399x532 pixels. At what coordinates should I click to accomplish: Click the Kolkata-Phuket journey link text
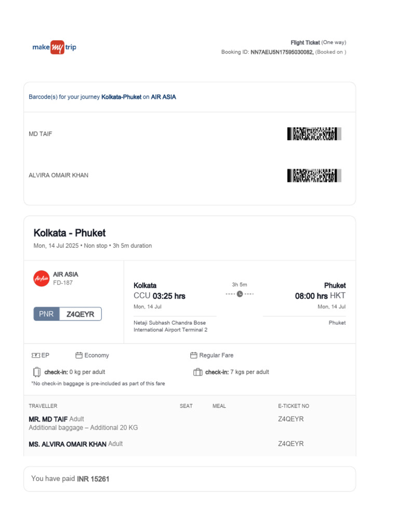(121, 97)
